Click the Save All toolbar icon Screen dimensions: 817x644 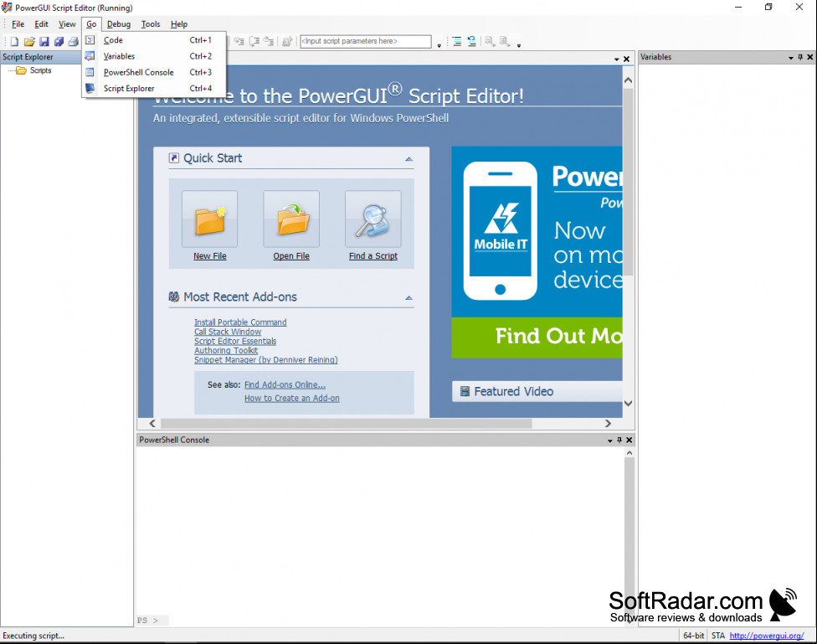(x=59, y=42)
